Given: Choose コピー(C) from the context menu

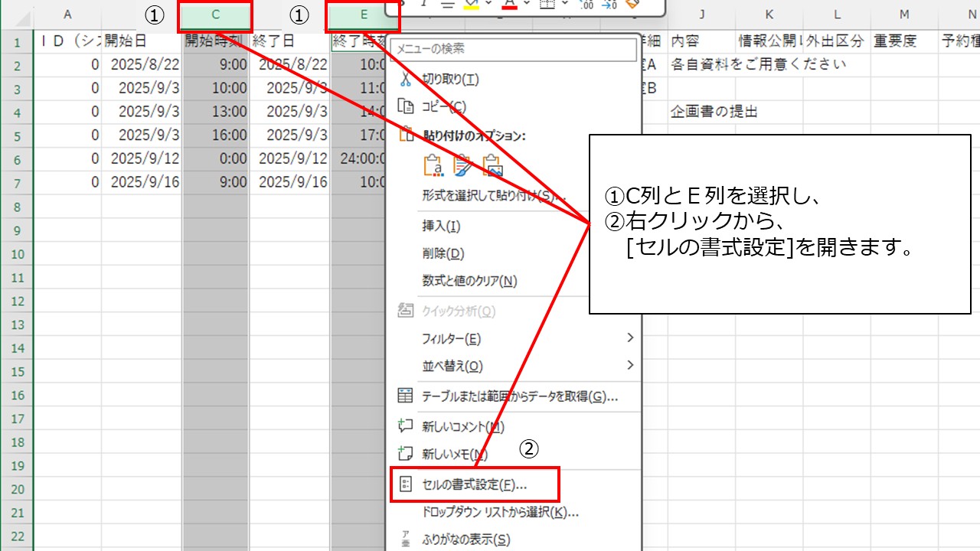Looking at the screenshot, I should point(513,106).
